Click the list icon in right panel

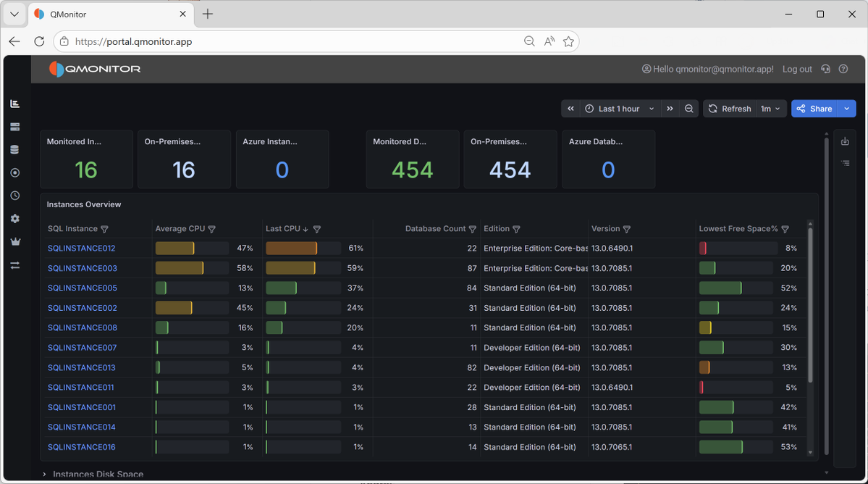pos(846,163)
